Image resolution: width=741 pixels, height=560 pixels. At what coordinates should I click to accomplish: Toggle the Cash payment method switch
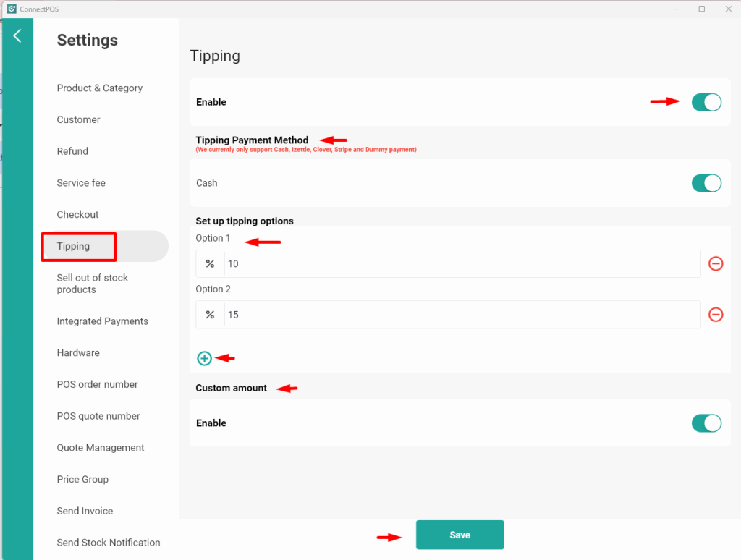click(706, 183)
